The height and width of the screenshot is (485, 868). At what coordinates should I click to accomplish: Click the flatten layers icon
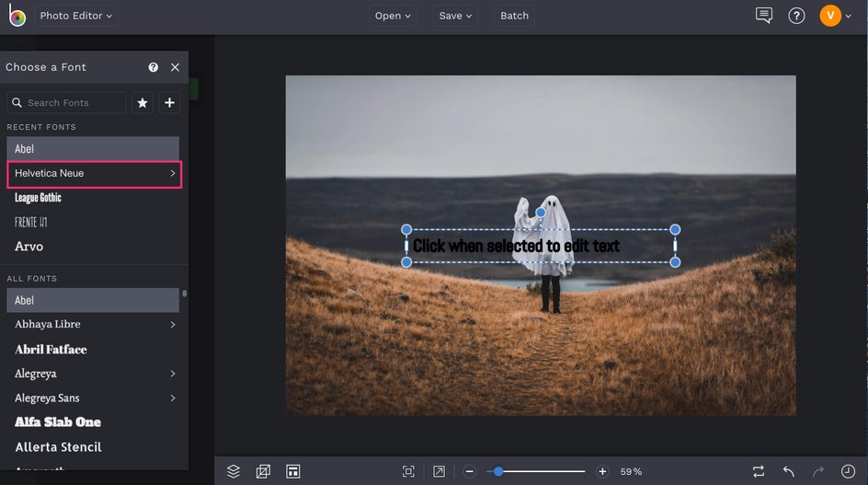point(263,471)
